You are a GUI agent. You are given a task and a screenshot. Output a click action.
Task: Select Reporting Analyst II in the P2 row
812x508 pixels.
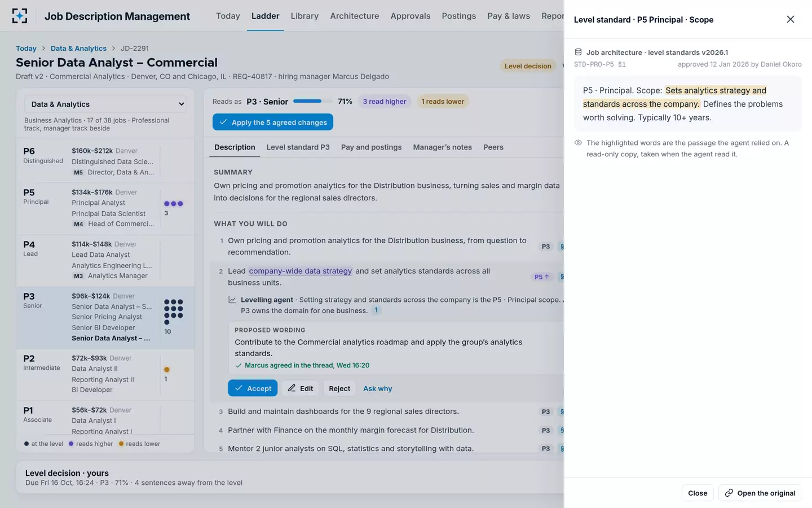point(103,380)
